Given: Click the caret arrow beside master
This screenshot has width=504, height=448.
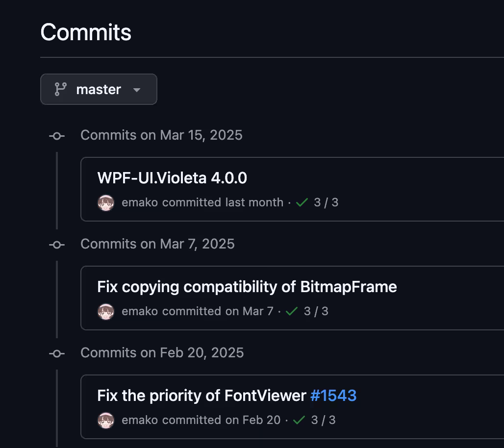Looking at the screenshot, I should pos(137,90).
